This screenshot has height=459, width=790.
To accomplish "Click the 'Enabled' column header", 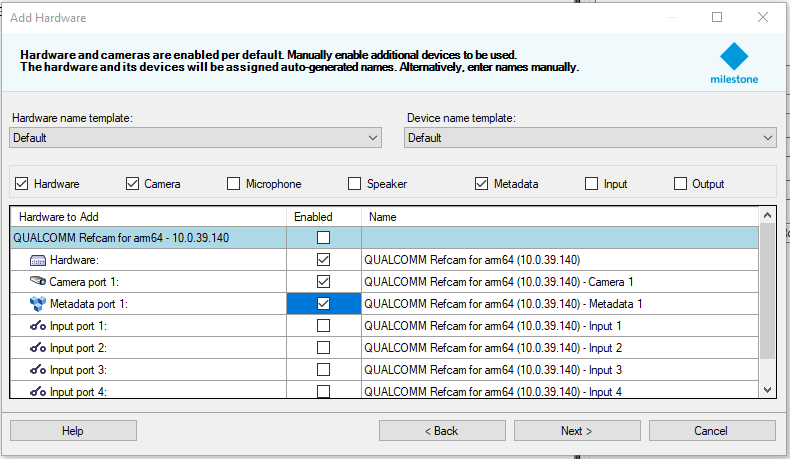I will pos(323,217).
